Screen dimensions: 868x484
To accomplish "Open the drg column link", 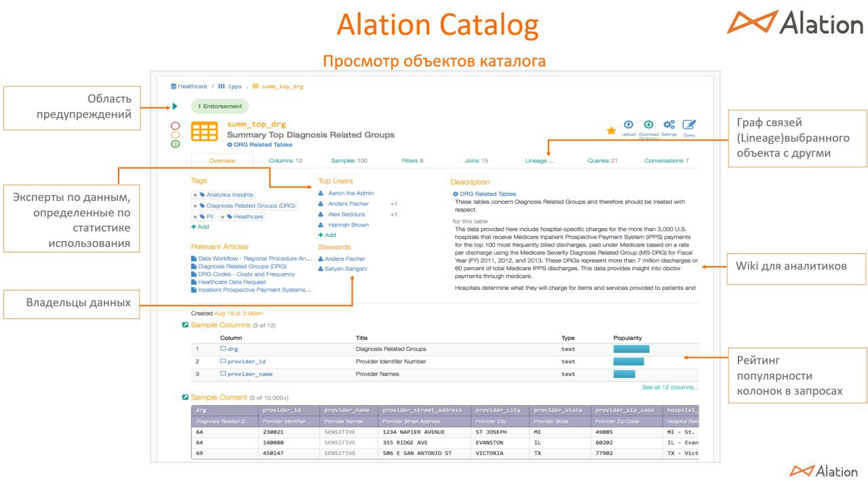I will coord(233,349).
